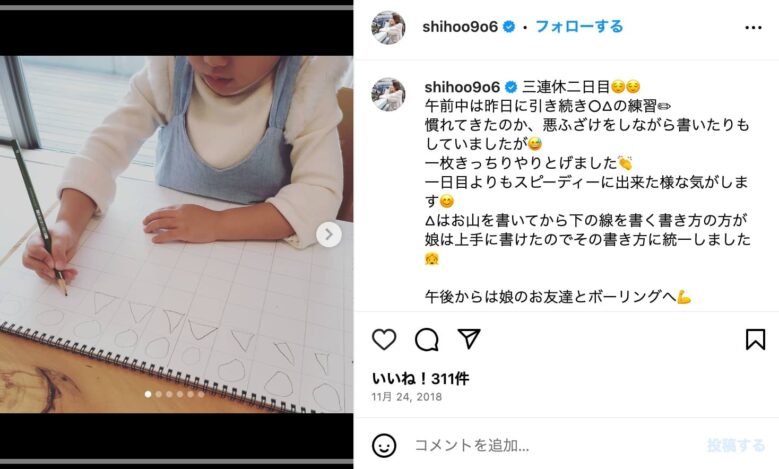Open the three-dot more options menu
Viewport: 779px width, 469px height.
(753, 28)
